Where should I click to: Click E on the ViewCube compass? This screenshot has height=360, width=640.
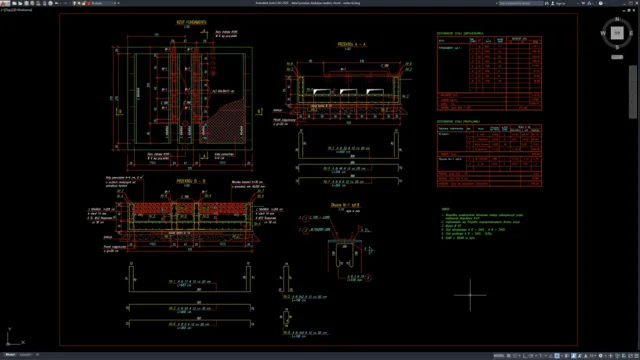pyautogui.click(x=631, y=33)
